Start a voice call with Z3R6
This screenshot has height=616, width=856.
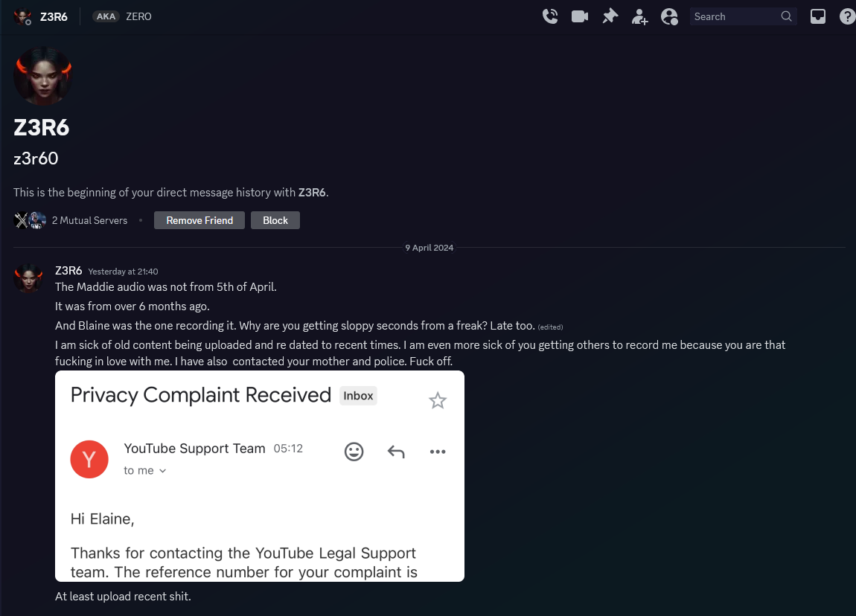pyautogui.click(x=550, y=16)
